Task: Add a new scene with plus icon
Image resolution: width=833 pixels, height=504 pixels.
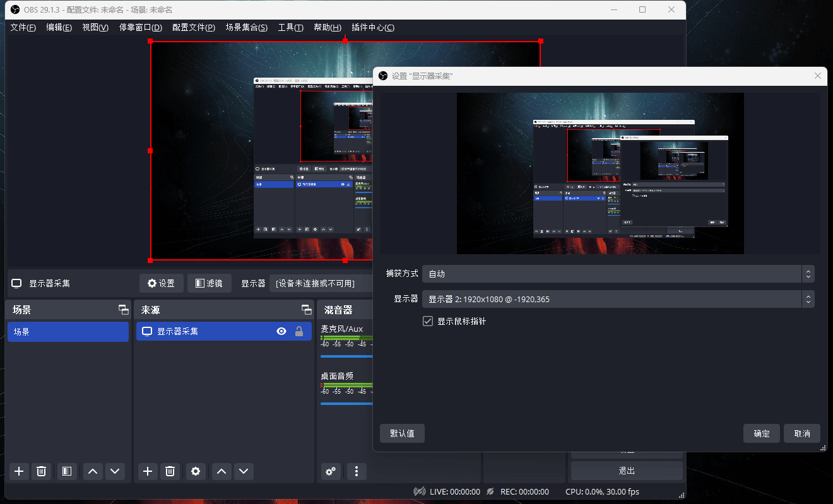Action: [19, 471]
